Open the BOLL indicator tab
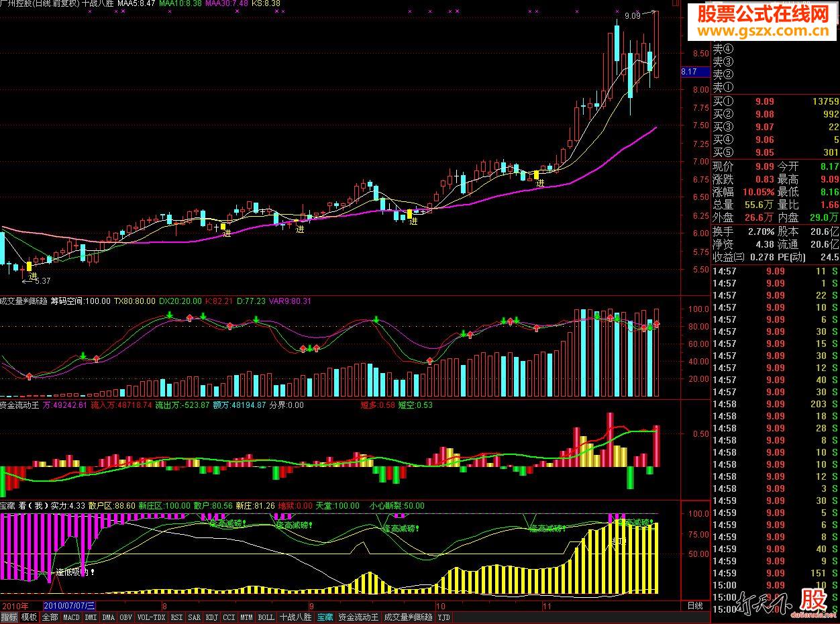 click(x=266, y=617)
